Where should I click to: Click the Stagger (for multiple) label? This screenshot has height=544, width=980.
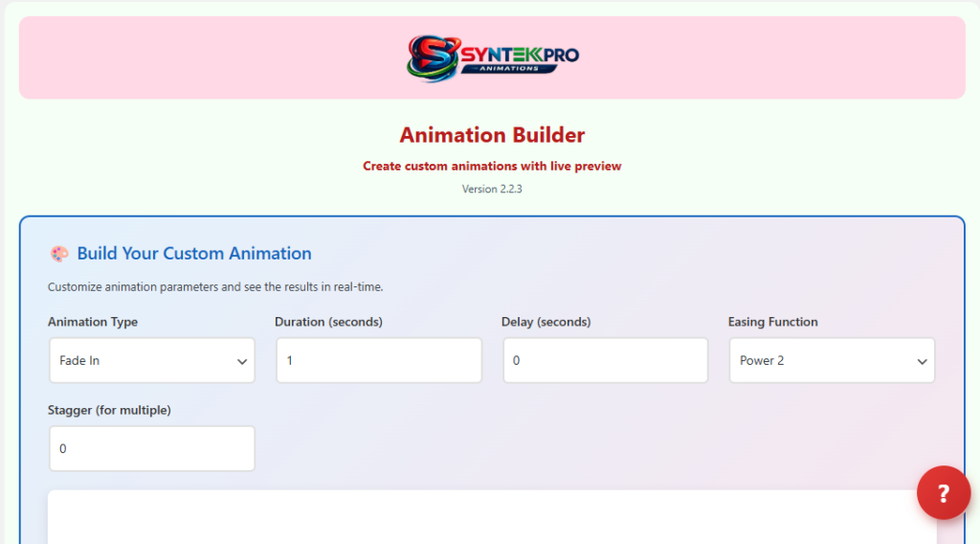(109, 410)
